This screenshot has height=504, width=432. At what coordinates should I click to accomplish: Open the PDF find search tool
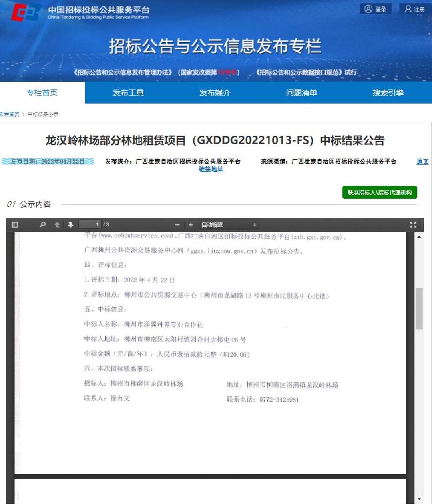click(x=43, y=225)
